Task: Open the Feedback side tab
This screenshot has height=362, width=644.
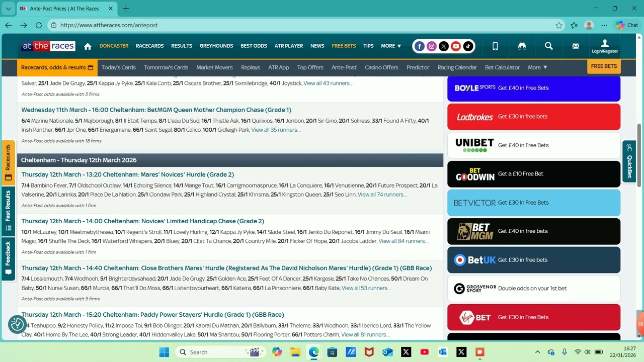Action: [x=8, y=258]
